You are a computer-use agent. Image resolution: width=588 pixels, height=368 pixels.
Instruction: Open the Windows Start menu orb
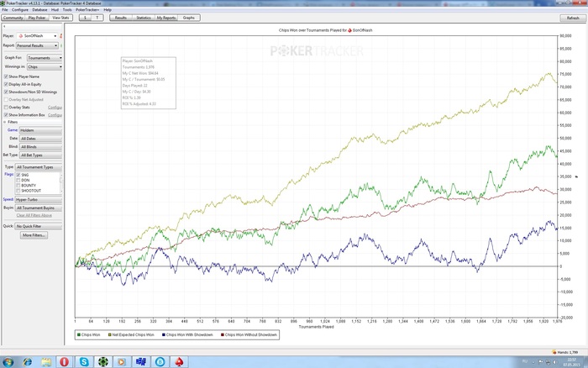[x=8, y=362]
